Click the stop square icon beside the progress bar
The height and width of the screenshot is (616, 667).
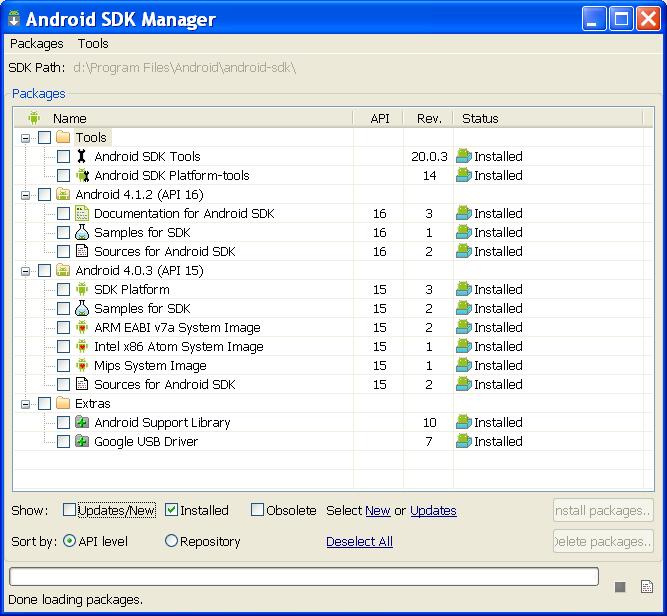(x=620, y=587)
